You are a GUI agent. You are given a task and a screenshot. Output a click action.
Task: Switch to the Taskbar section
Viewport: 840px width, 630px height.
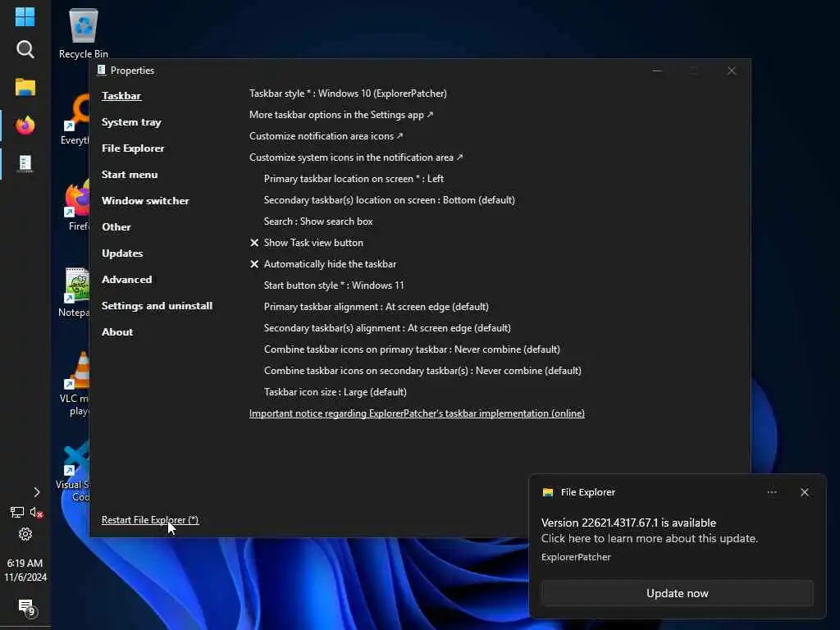tap(121, 96)
